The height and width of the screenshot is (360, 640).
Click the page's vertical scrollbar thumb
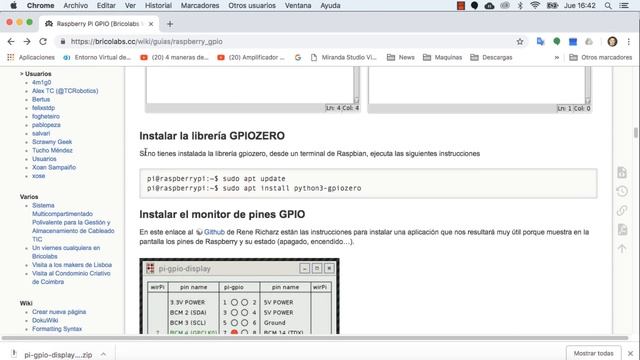point(636,133)
